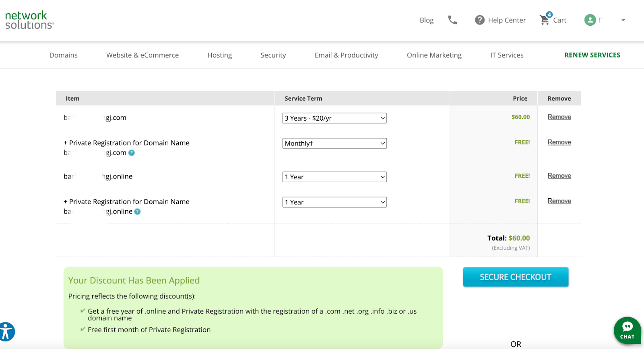This screenshot has width=644, height=349.
Task: Open the 3 Years - $20/yr term dropdown
Action: (334, 118)
